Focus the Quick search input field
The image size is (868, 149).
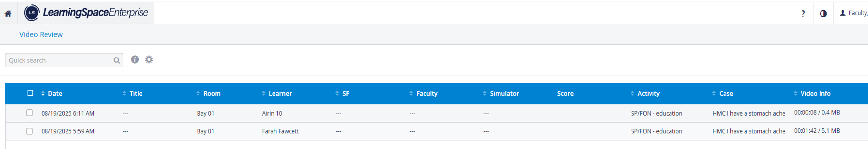tap(60, 60)
